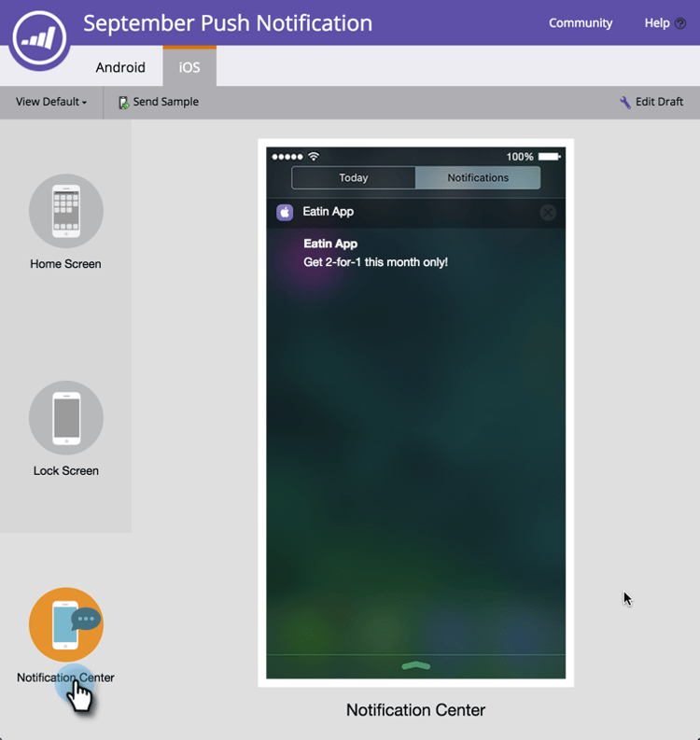Switch to the Android tab
Screen dimensions: 700x740
(x=120, y=67)
